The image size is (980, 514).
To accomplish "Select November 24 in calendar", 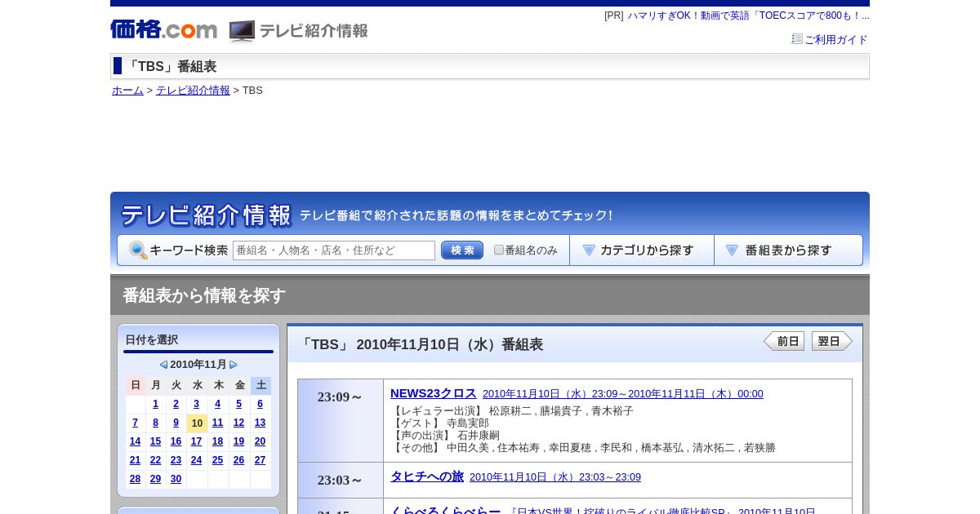I will tap(196, 460).
